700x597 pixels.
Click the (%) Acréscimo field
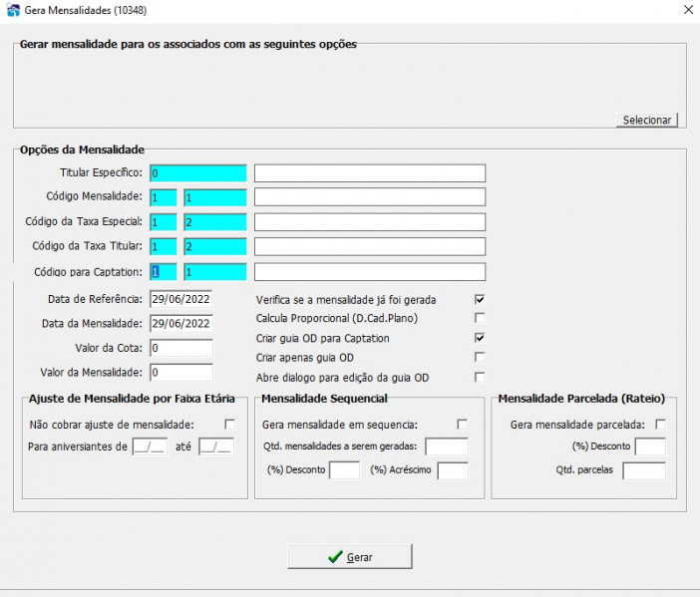453,470
